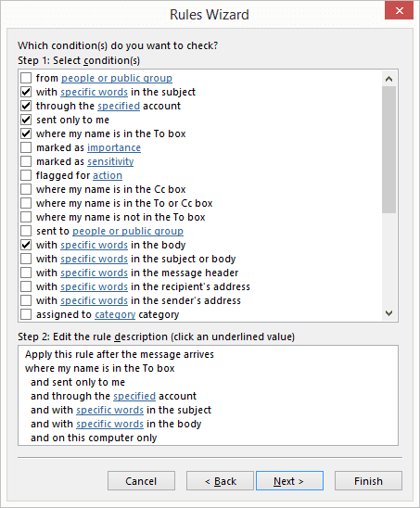The image size is (420, 508).
Task: Open 'people or public group' link in from condition
Action: [x=117, y=78]
